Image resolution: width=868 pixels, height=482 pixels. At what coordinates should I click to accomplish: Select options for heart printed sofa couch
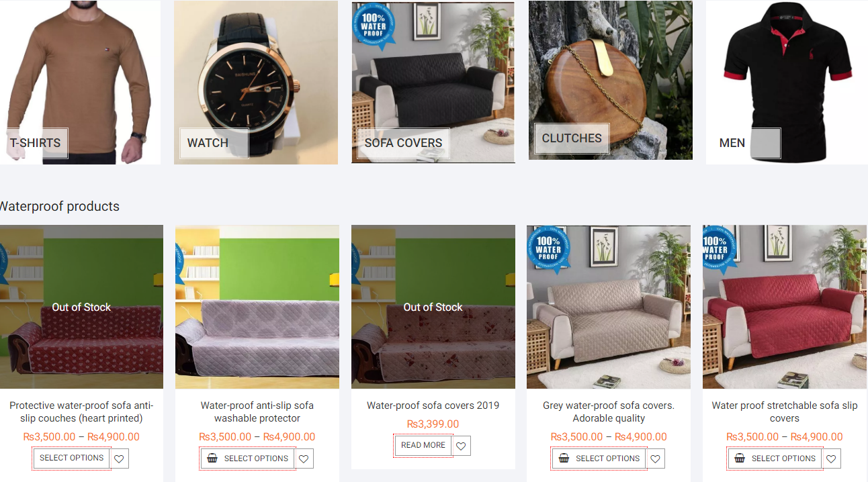click(71, 459)
